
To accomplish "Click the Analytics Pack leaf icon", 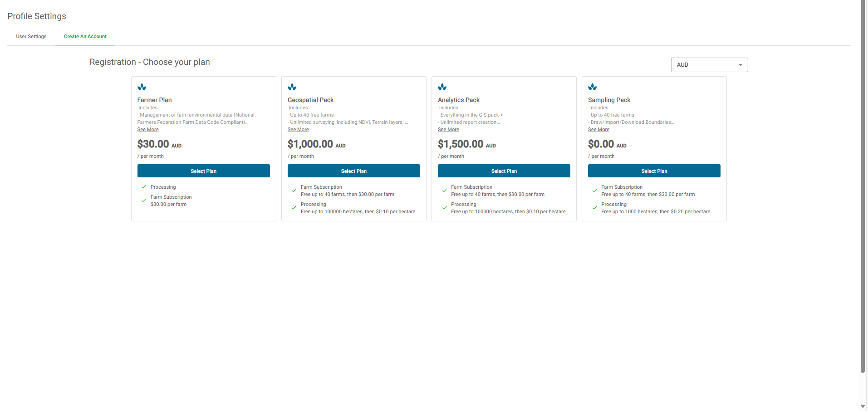I will coord(442,87).
